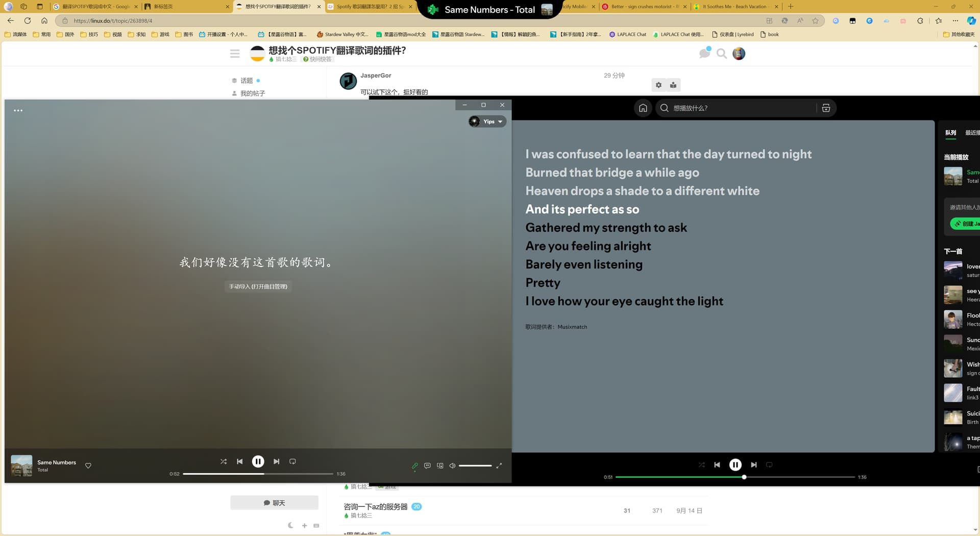Image resolution: width=980 pixels, height=536 pixels.
Task: Jump to lyric 'Pretty'
Action: click(543, 283)
